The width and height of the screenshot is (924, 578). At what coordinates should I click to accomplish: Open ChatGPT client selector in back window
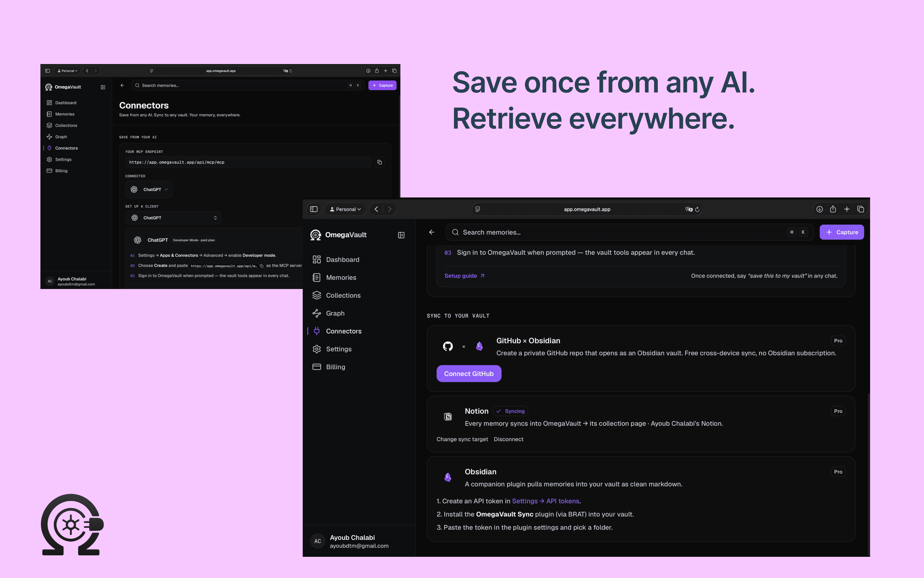[173, 218]
